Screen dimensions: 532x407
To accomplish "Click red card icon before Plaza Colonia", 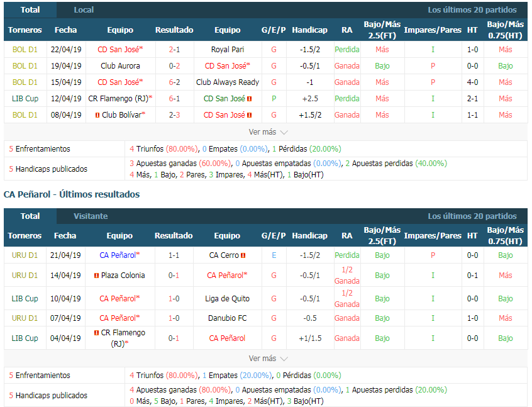I will point(96,276).
